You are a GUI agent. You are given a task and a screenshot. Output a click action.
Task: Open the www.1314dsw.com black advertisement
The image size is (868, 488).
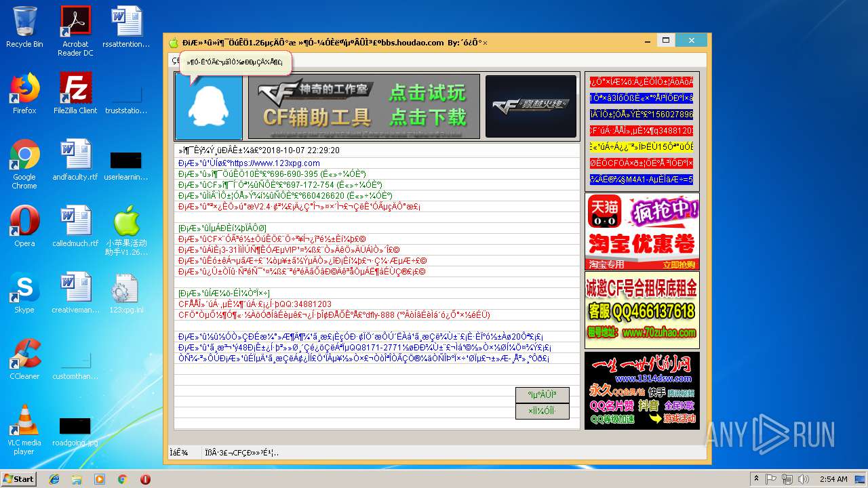[642, 390]
